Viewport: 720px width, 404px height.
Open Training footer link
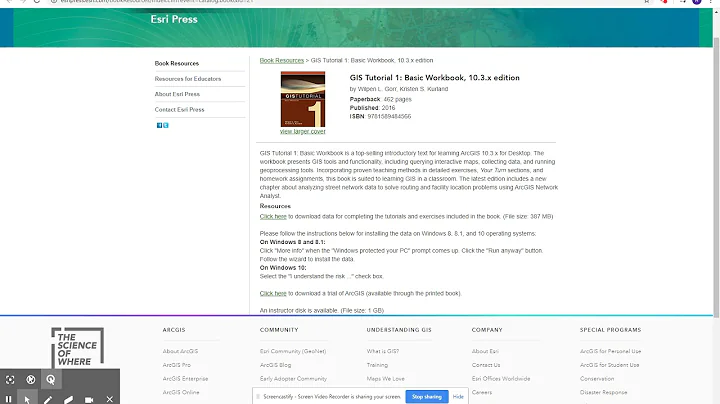click(377, 365)
